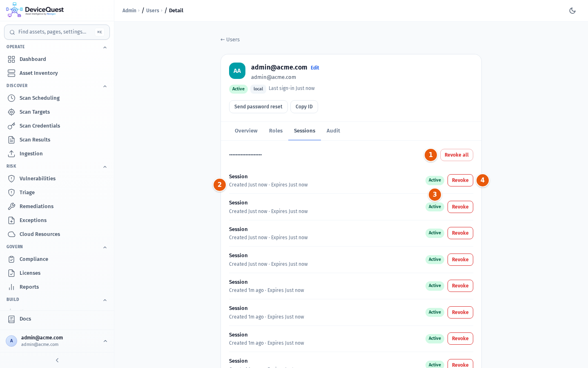Open the Dashboard grid icon
This screenshot has height=368, width=588.
point(11,59)
